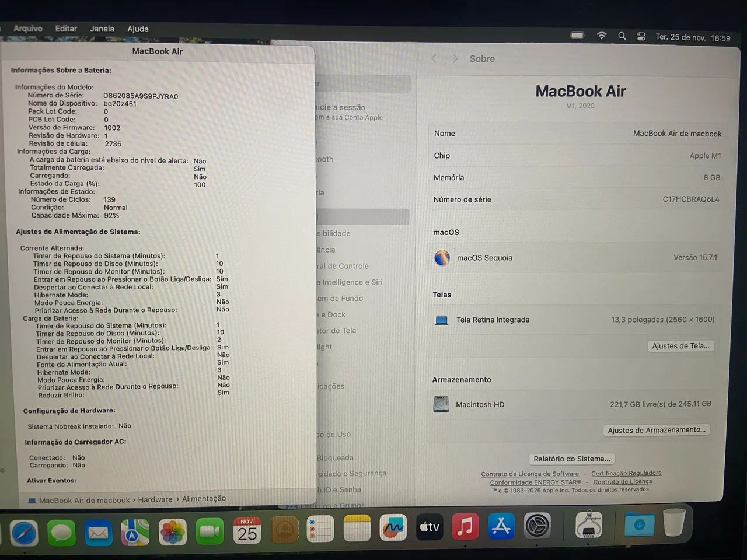Viewport: 747px width, 560px height.
Task: Open the Contrato de Licença de Software link
Action: click(x=530, y=474)
